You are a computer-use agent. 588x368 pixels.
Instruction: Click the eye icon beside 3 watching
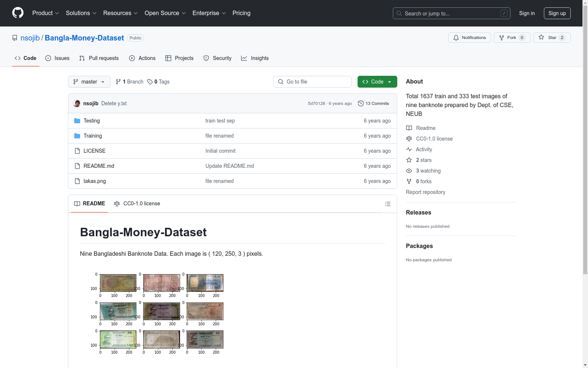(409, 171)
